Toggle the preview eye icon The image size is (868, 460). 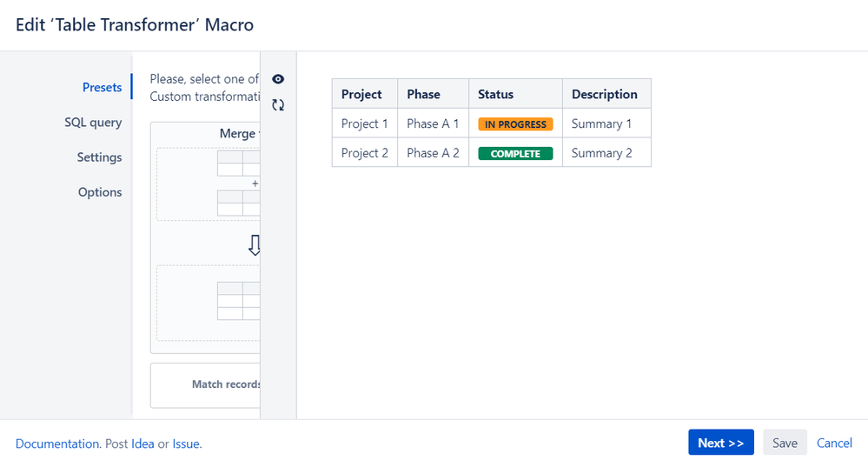tap(278, 79)
